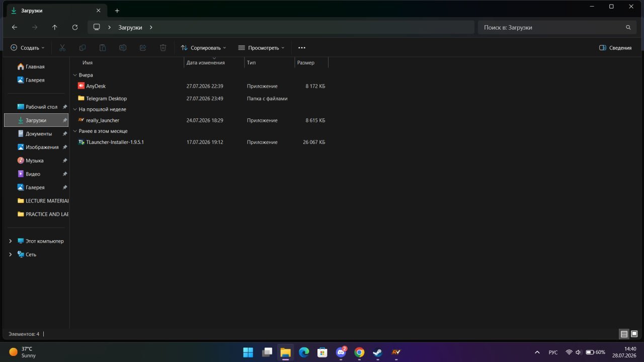
Task: Show hidden system tray icons
Action: click(537, 352)
